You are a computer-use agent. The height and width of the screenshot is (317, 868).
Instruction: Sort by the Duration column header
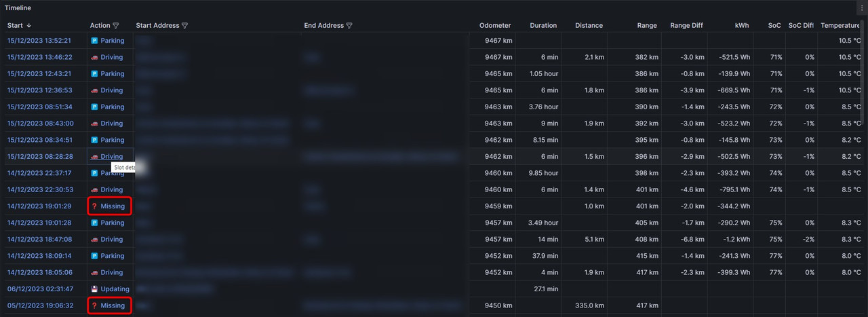tap(543, 26)
